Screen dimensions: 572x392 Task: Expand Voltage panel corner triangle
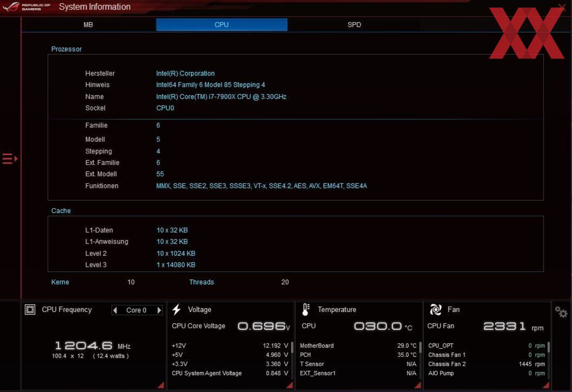point(289,385)
